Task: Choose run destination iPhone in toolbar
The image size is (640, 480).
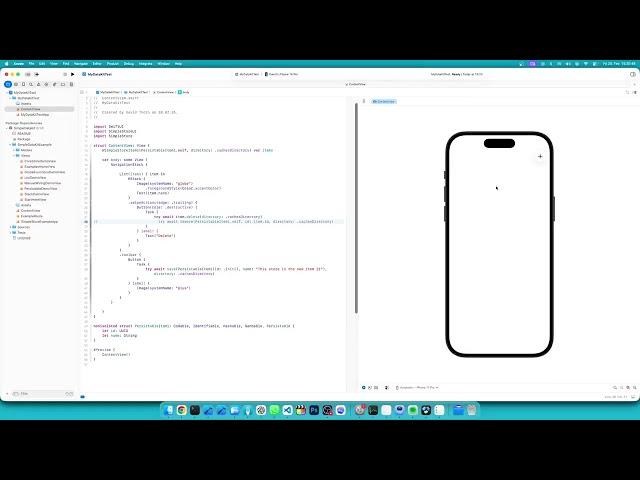Action: click(x=282, y=74)
